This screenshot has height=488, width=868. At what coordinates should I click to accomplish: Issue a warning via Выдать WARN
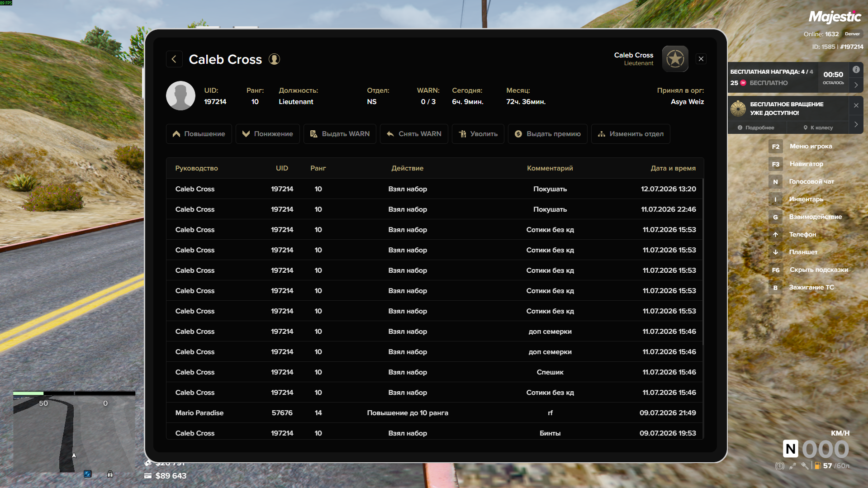(340, 134)
